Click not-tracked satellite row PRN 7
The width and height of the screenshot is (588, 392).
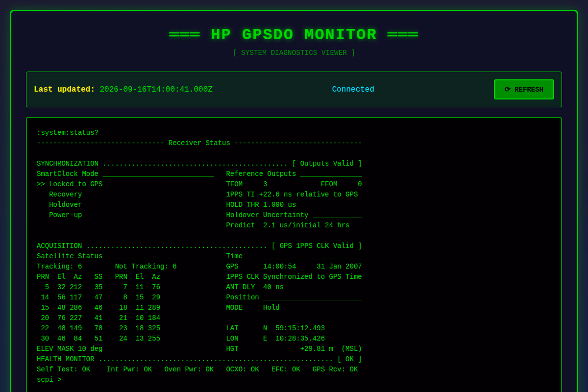coord(142,287)
